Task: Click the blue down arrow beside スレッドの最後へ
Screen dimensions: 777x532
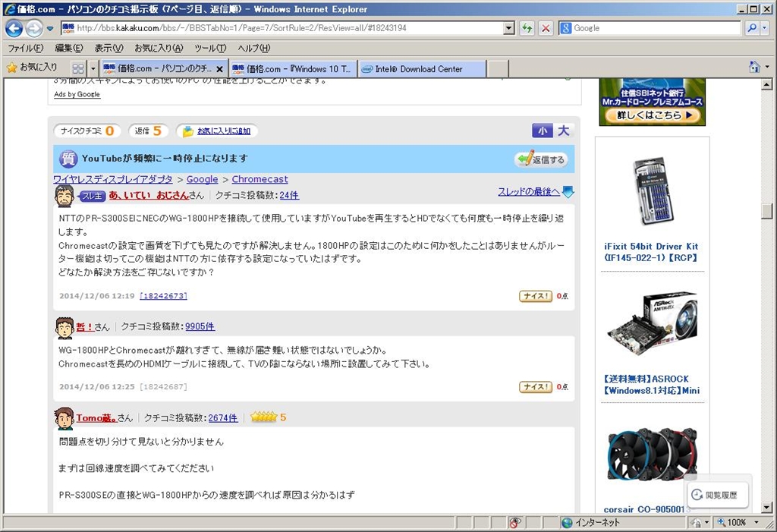Action: coord(568,192)
